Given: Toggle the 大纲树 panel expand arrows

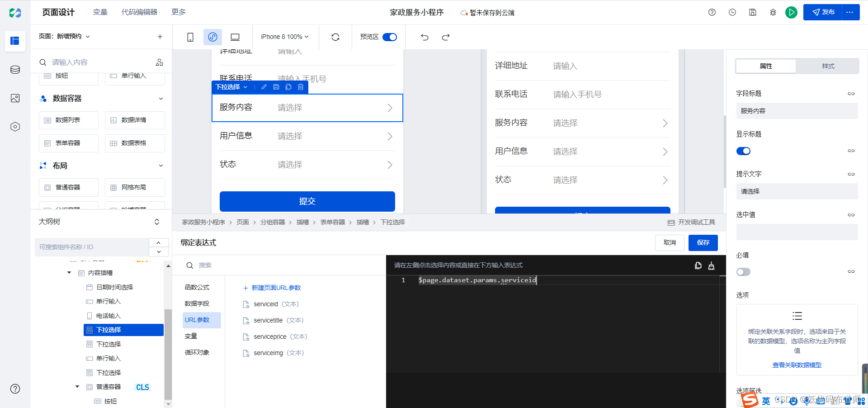Looking at the screenshot, I should pos(157,222).
